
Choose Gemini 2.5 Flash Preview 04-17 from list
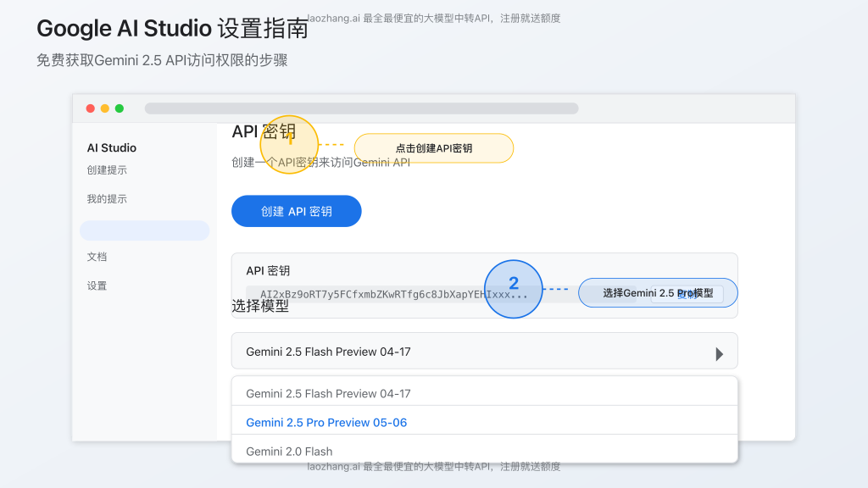click(484, 393)
